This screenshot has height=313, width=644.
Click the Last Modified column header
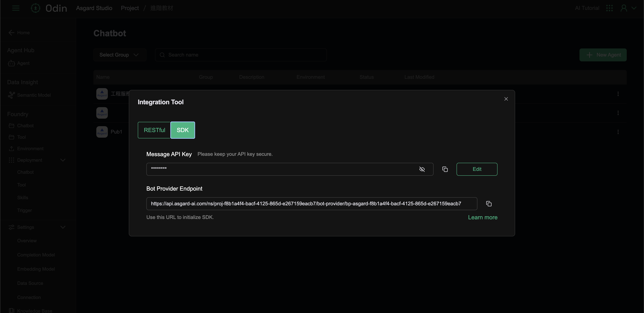pyautogui.click(x=419, y=77)
